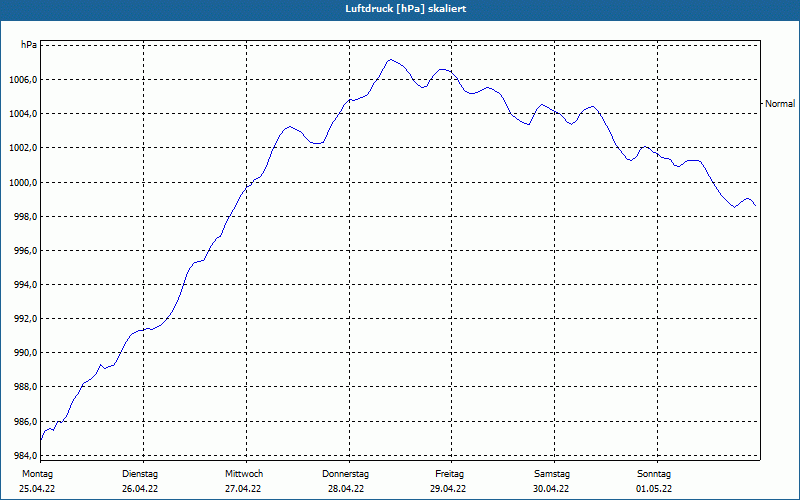This screenshot has width=800, height=500.
Task: Click the 'Freitag' day label
Action: pyautogui.click(x=449, y=474)
